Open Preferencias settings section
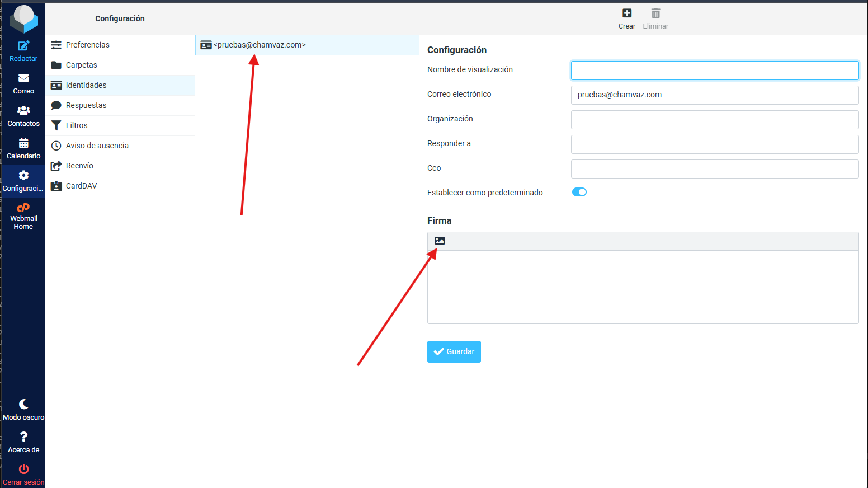The image size is (868, 488). (87, 45)
